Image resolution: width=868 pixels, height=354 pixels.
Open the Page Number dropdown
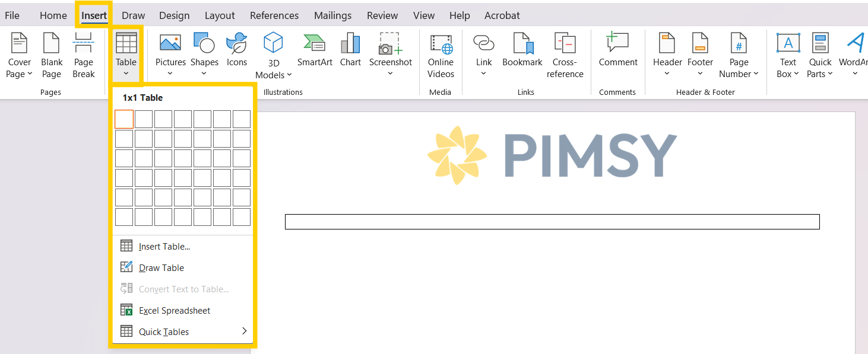click(739, 53)
